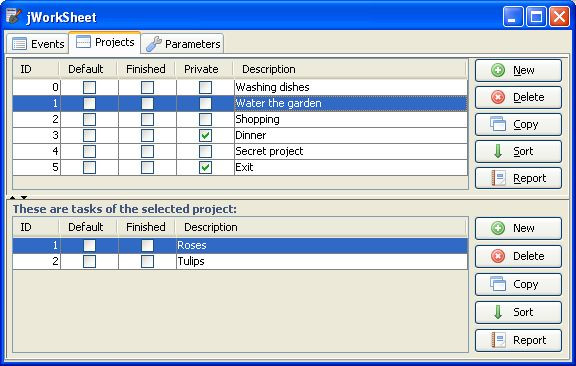Click the report notebook icon in the projects panel
Viewport: 576px width, 366px height.
tap(498, 178)
